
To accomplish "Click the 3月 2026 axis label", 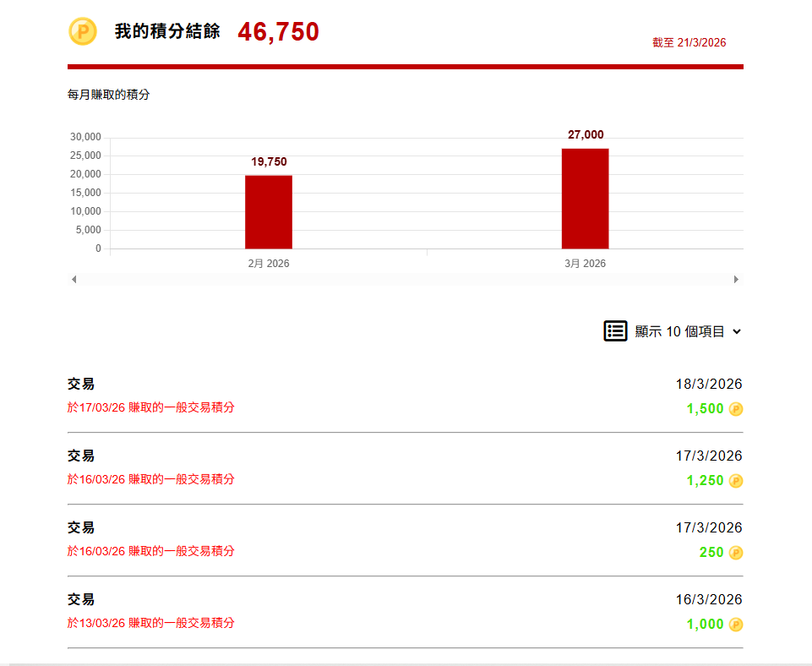I will coord(586,264).
